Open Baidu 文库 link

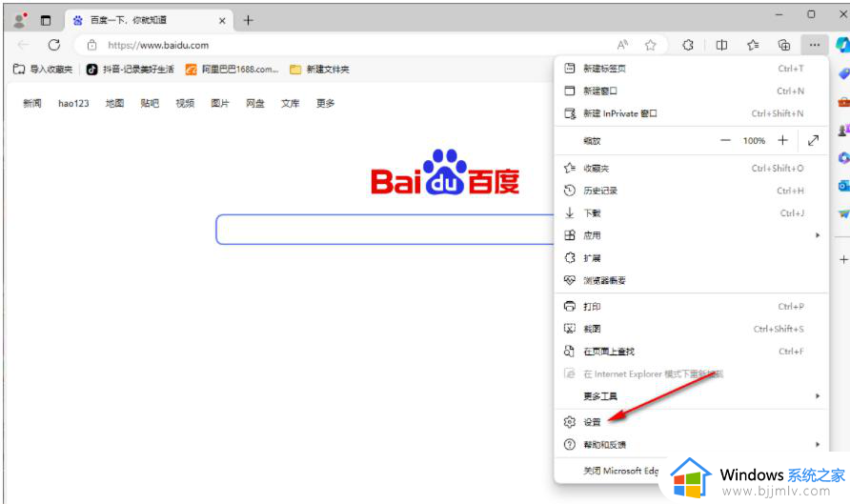click(x=291, y=103)
